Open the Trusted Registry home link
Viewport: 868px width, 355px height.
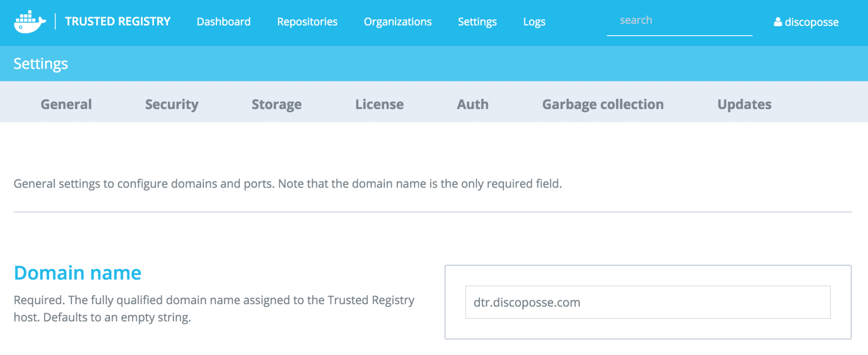[x=117, y=22]
